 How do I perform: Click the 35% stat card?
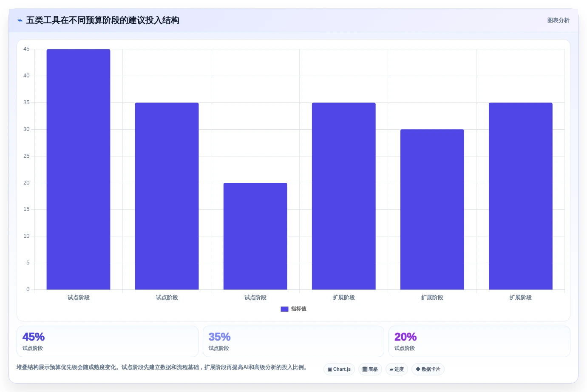(293, 341)
